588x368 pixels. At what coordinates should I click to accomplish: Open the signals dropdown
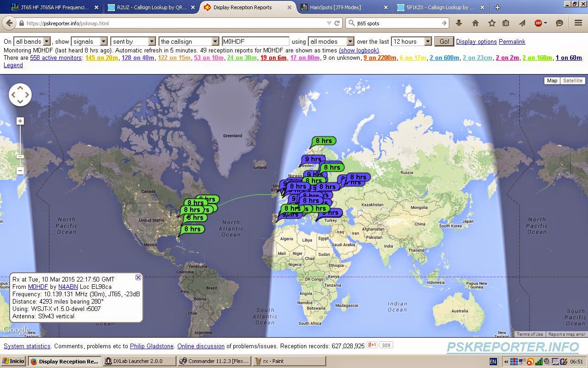pyautogui.click(x=89, y=41)
